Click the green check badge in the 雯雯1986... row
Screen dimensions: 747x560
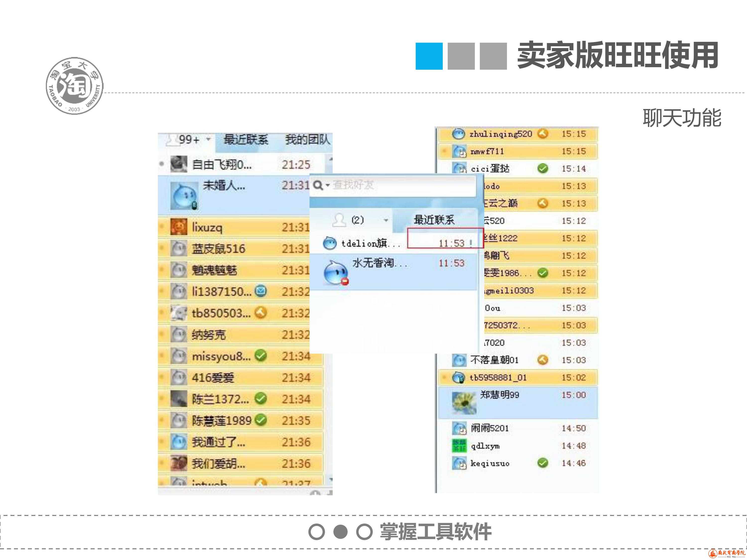coord(543,273)
